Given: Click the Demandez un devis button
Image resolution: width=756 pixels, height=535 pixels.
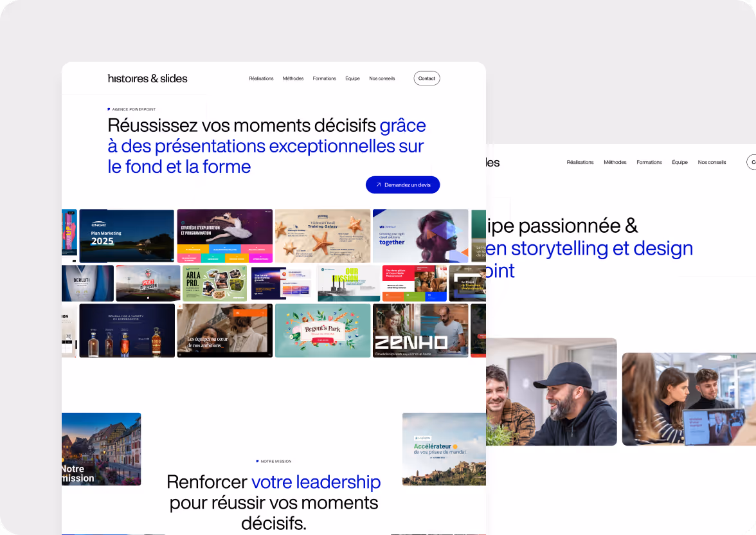Looking at the screenshot, I should (403, 185).
